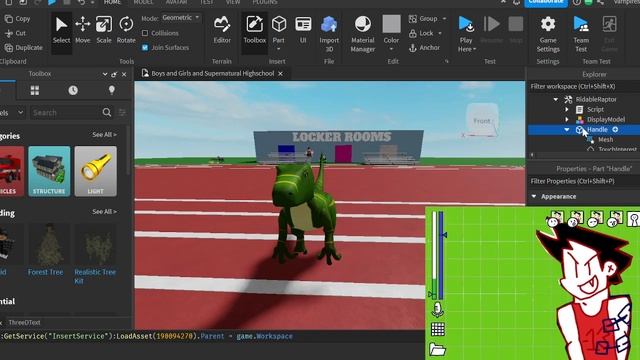
Task: Open Toolbox search filter options
Action: tap(122, 112)
